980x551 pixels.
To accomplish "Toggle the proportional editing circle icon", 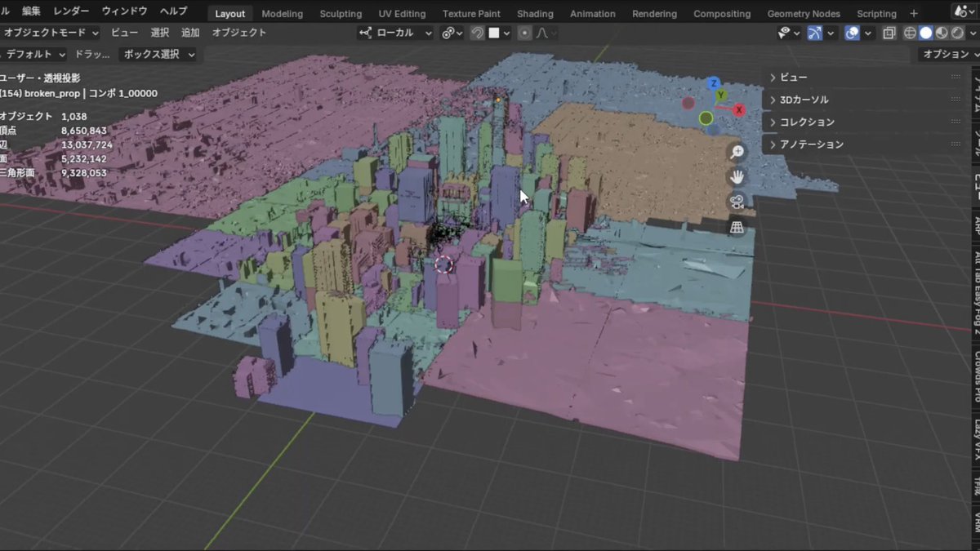I will [525, 33].
